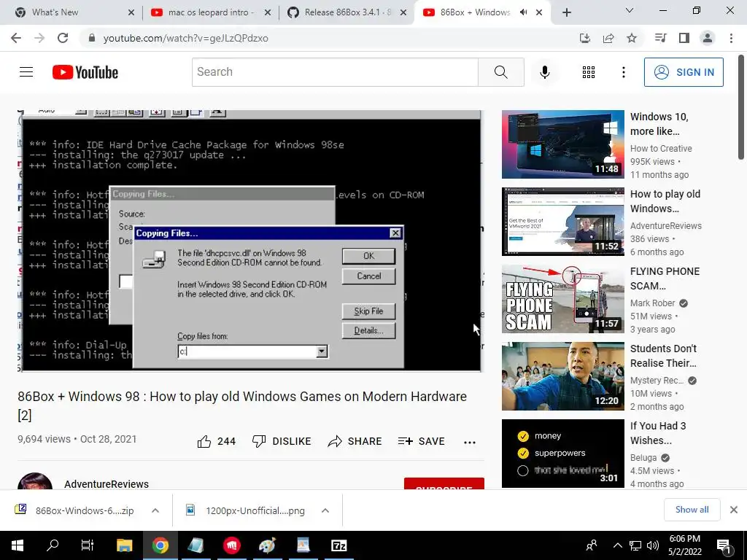
Task: Click the install app icon in address bar
Action: click(x=584, y=38)
